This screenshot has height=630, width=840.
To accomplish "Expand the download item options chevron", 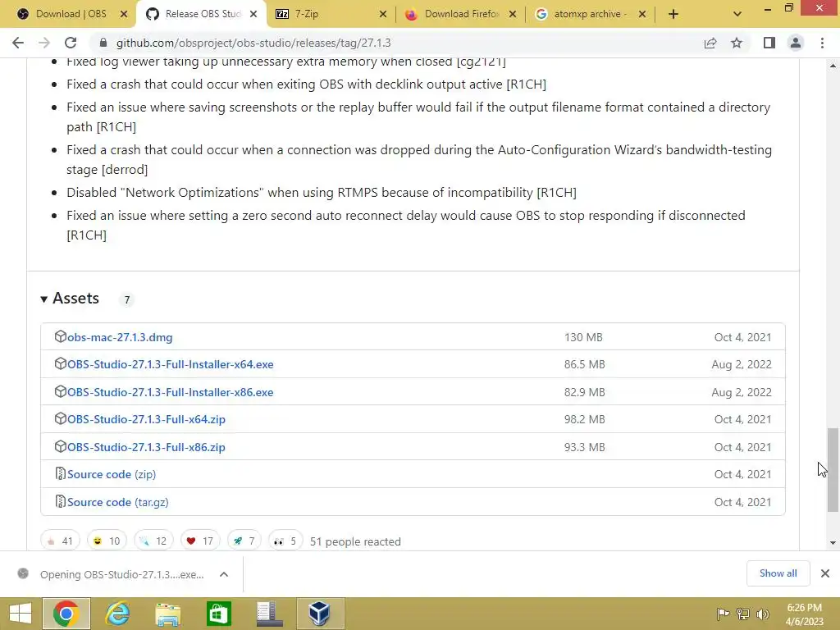I will pyautogui.click(x=224, y=574).
